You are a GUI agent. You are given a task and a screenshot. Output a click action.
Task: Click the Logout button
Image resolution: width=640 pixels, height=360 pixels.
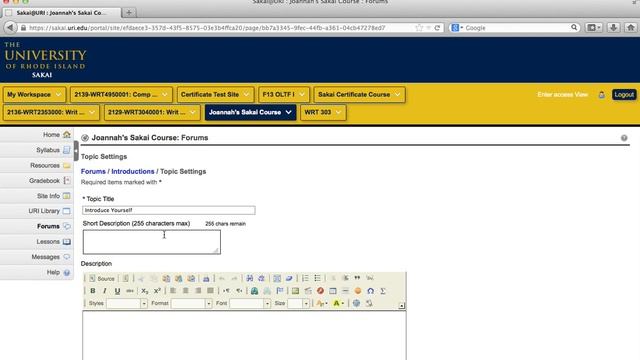point(624,95)
